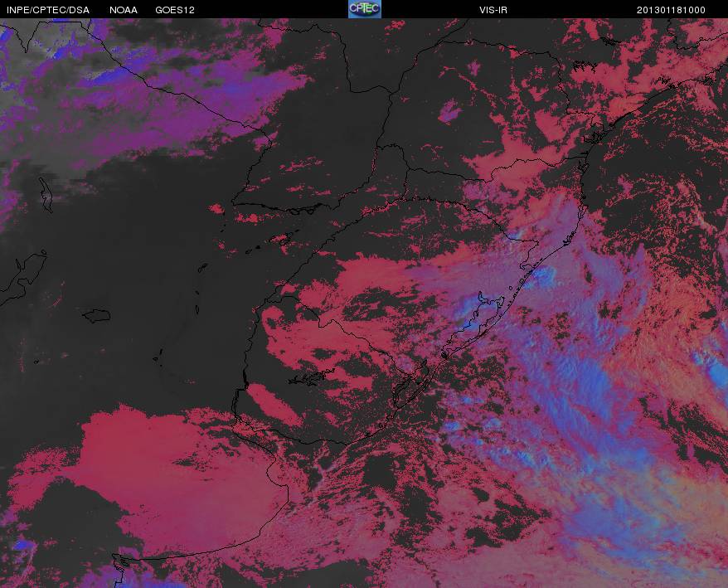
Task: Click the CPTEC logo in the header
Action: (365, 9)
